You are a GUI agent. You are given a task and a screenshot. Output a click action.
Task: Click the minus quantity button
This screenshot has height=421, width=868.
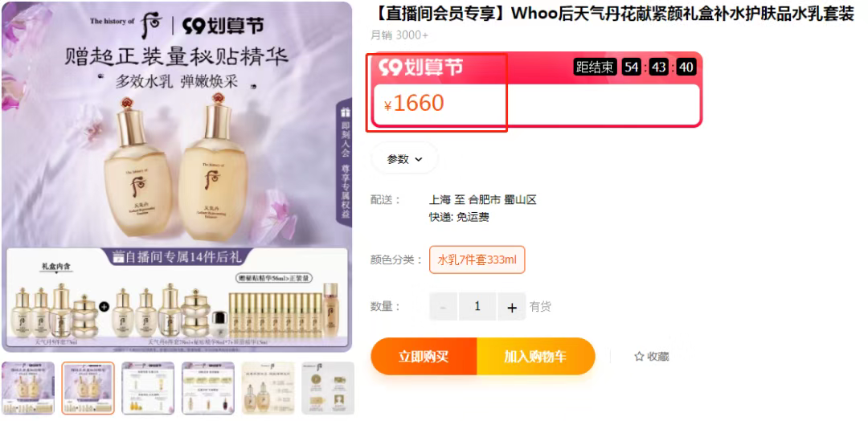click(444, 307)
